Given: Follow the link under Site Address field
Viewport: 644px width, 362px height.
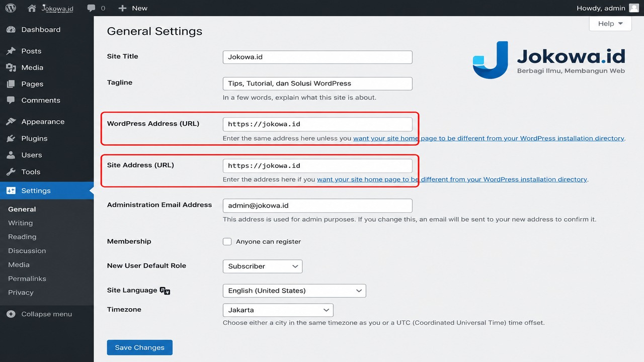Looking at the screenshot, I should click(452, 179).
